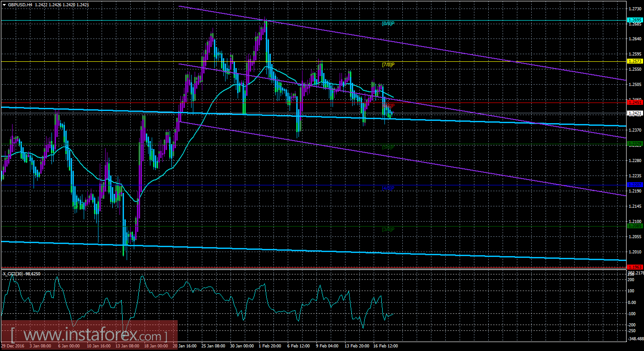
Task: Click the green 1.2085 price tag
Action: point(635,226)
